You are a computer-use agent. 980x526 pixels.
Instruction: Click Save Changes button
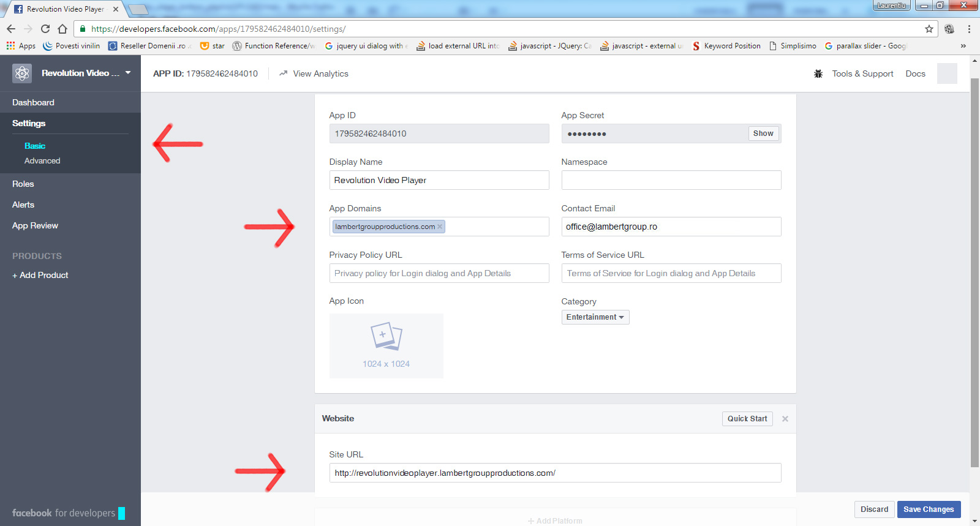pos(929,509)
